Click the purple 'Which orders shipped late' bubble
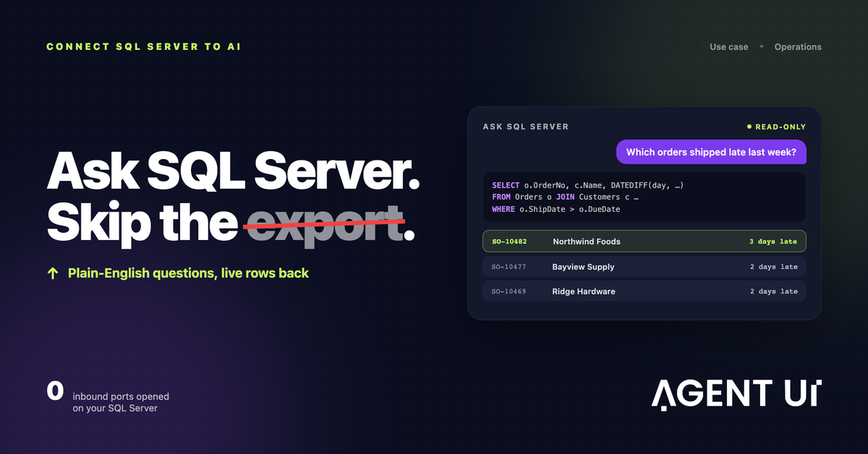Image resolution: width=868 pixels, height=454 pixels. coord(711,152)
